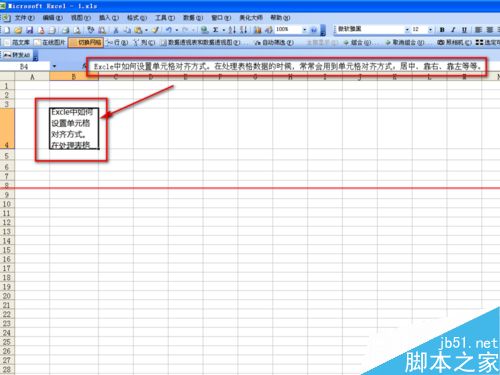Open the font name dropdown
The width and height of the screenshot is (500, 375).
pyautogui.click(x=407, y=30)
